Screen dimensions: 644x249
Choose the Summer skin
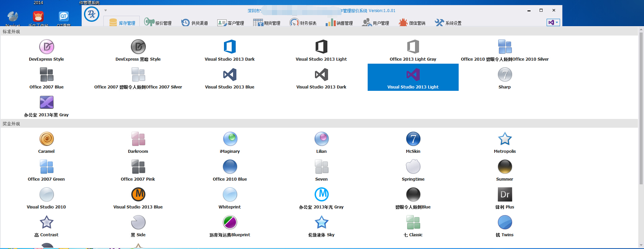pos(505,170)
